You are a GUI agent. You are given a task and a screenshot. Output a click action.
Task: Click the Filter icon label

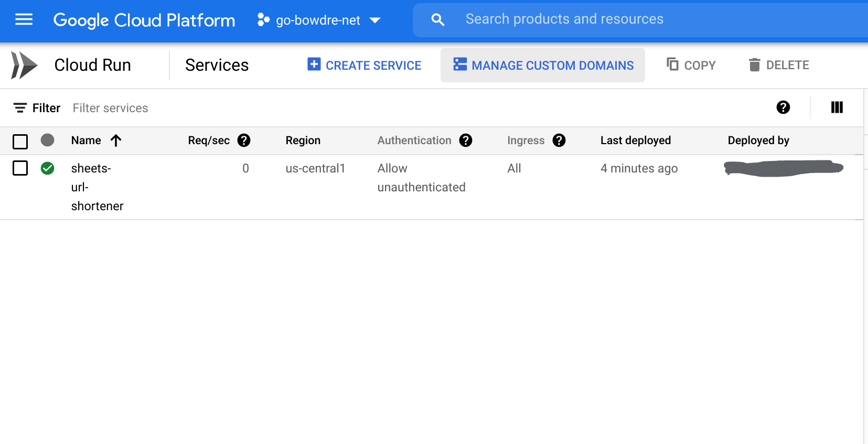point(37,108)
